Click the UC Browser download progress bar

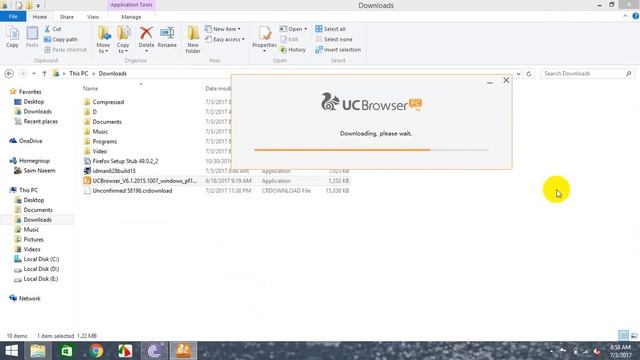click(371, 150)
